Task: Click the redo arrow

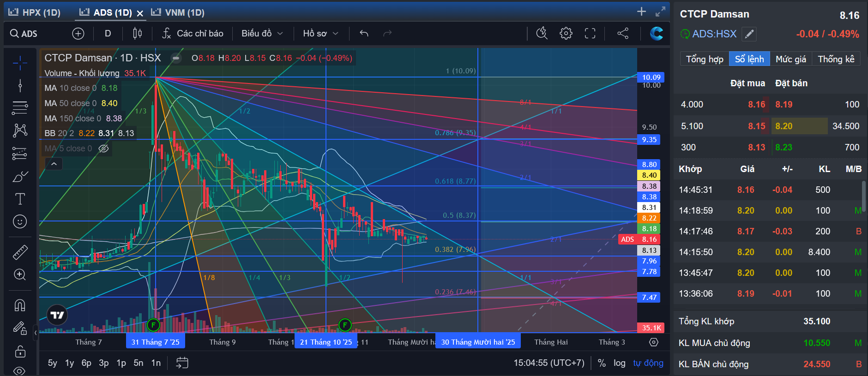Action: 387,33
